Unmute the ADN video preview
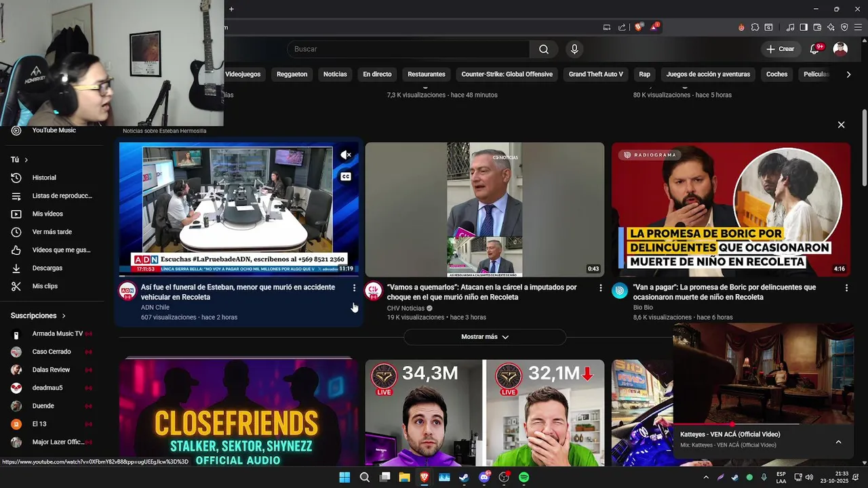 (x=346, y=155)
